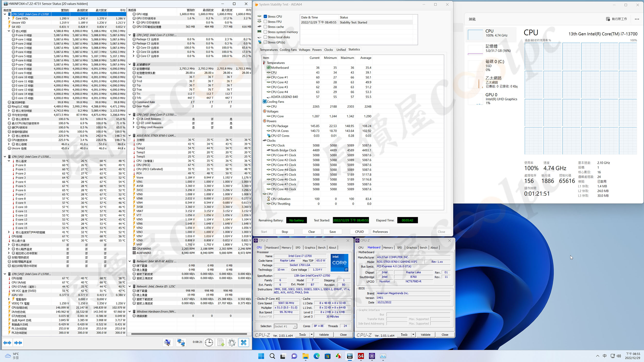Screen dimensions: 644x362
Task: Open the Windows Start button
Action: 261,356
